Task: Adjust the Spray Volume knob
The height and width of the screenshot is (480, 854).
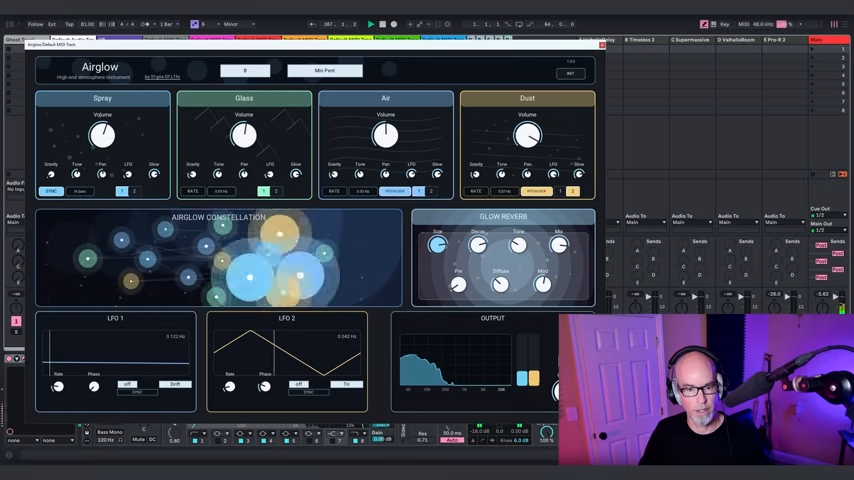Action: pyautogui.click(x=102, y=135)
